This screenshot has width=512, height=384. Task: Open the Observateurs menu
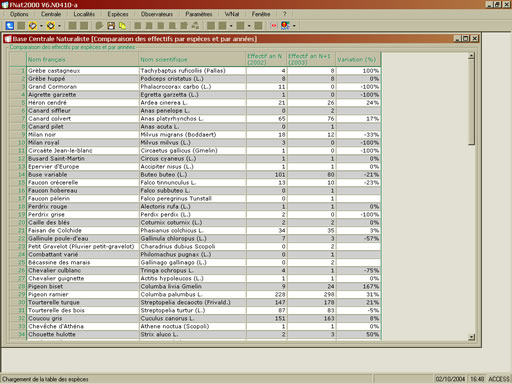(157, 14)
